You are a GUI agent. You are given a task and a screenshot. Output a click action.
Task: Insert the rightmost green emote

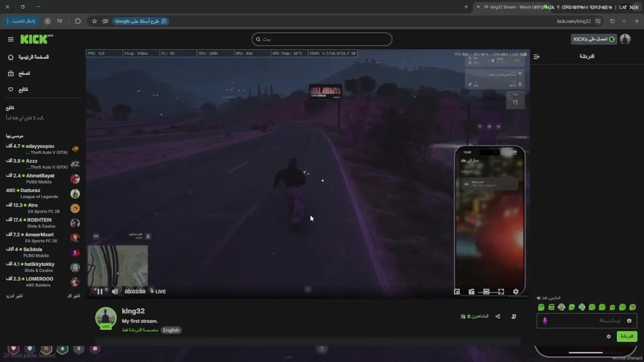click(x=632, y=307)
